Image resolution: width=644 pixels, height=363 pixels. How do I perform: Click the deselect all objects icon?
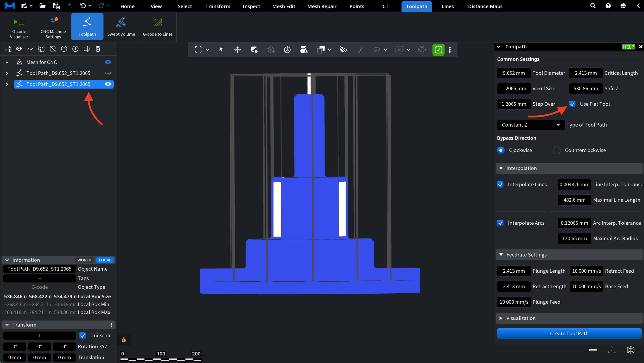[x=53, y=49]
